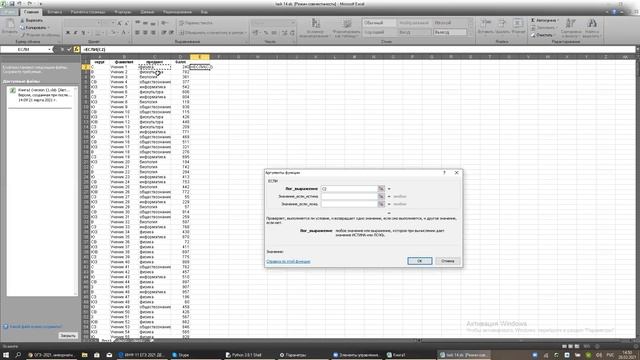Open the Вставка ribbon tab
640x360 pixels.
tap(54, 12)
